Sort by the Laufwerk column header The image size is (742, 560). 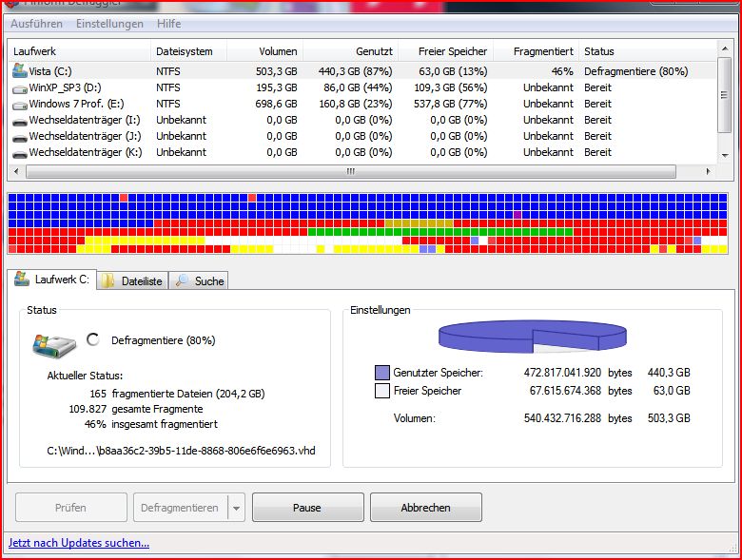80,51
